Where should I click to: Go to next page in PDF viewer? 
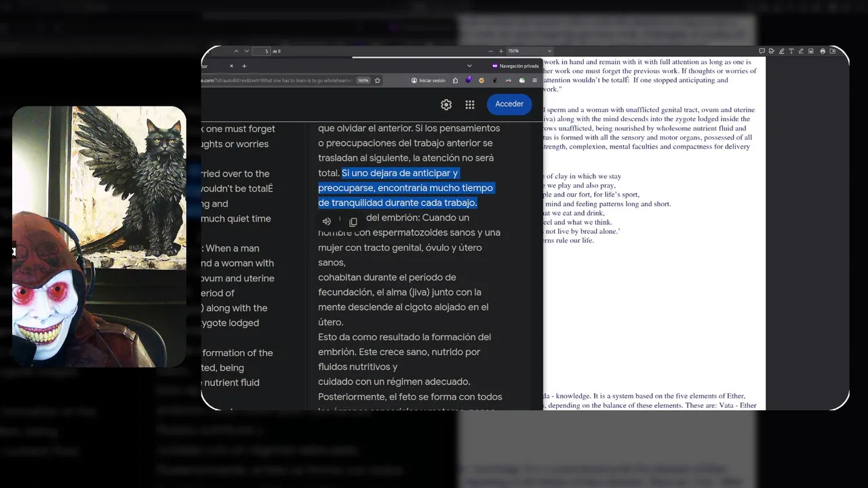click(x=246, y=51)
